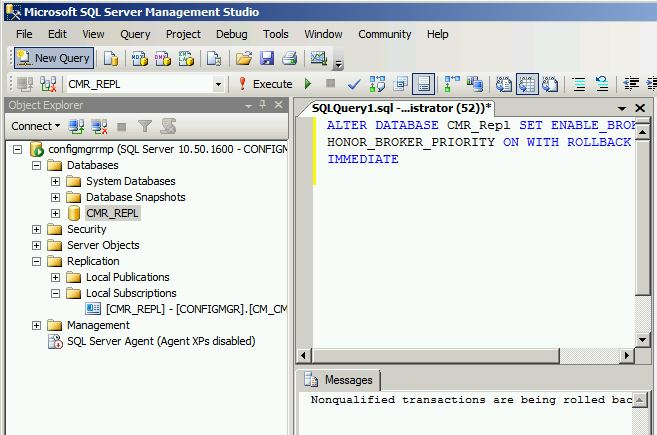Start debugging with the green play icon
The image size is (657, 435).
[x=308, y=84]
